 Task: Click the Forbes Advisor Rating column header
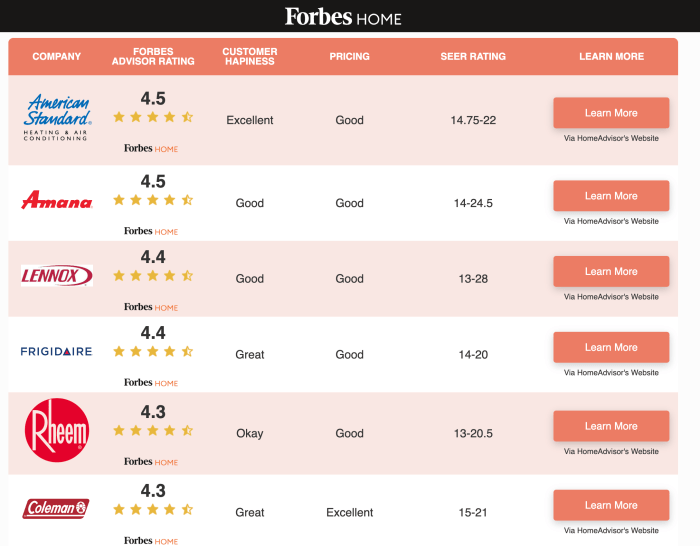tap(153, 56)
